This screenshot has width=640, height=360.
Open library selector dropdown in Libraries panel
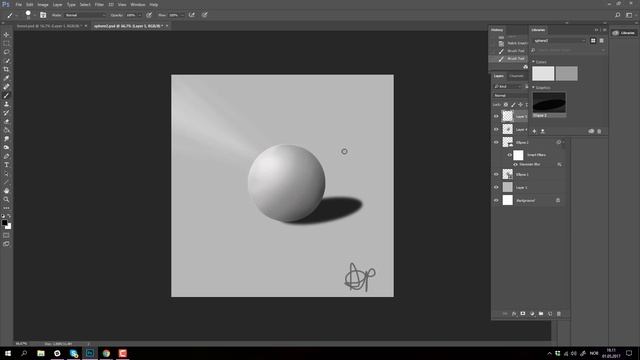tap(559, 41)
